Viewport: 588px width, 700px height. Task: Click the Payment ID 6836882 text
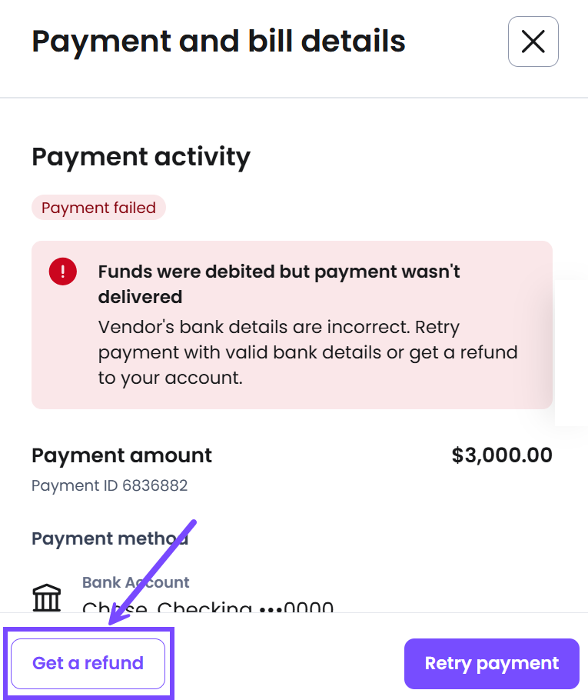[x=109, y=486]
